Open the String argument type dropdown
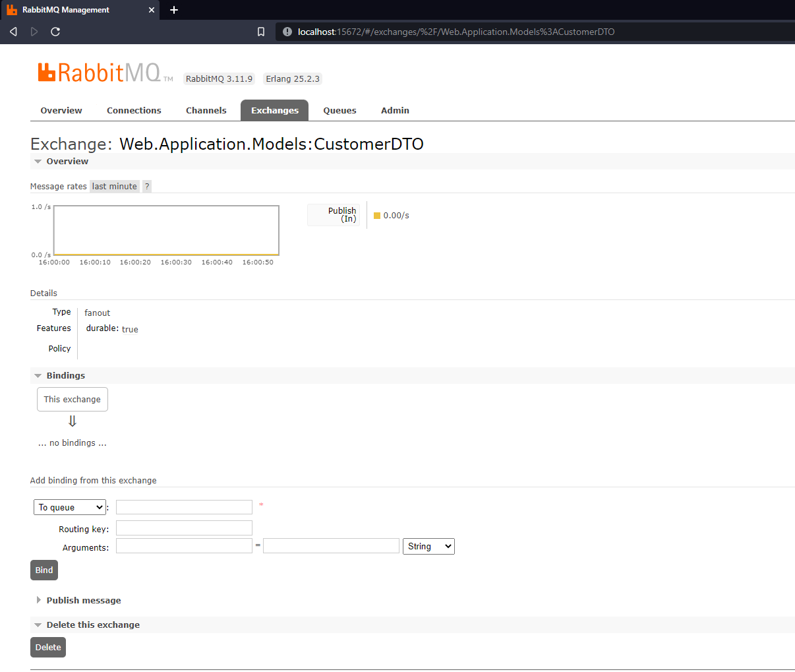Screen dimensions: 795x672 [x=428, y=546]
